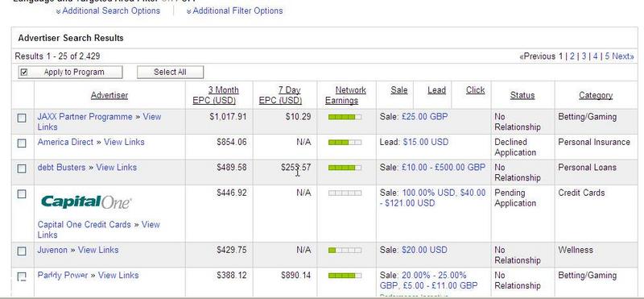Go to results page 4
Image resolution: width=644 pixels, height=299 pixels.
[x=595, y=56]
